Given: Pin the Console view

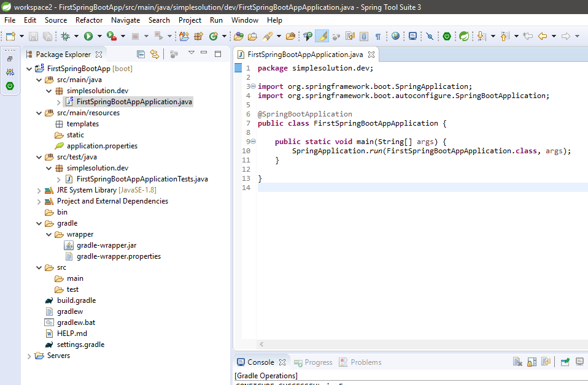Looking at the screenshot, I should click(x=565, y=362).
